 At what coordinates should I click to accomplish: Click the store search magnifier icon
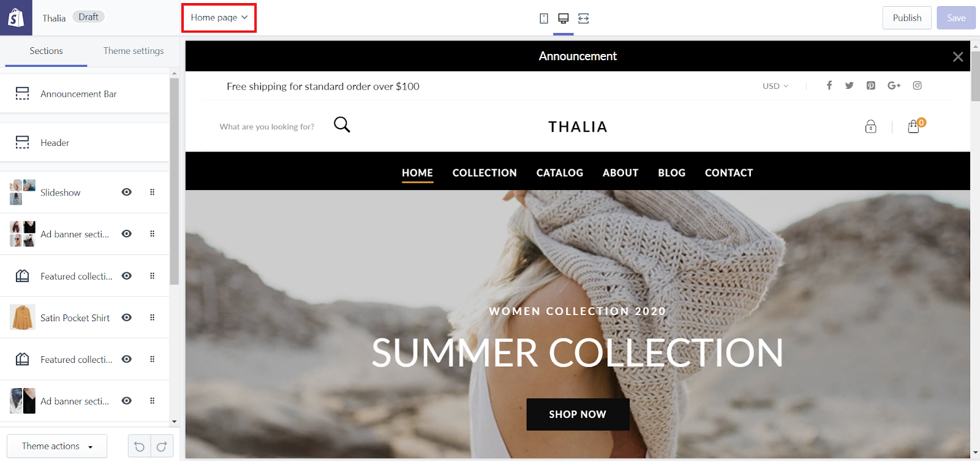click(x=342, y=124)
